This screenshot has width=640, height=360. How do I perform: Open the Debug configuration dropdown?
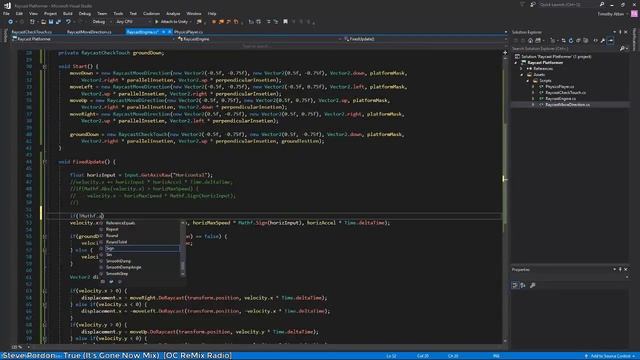[x=101, y=22]
